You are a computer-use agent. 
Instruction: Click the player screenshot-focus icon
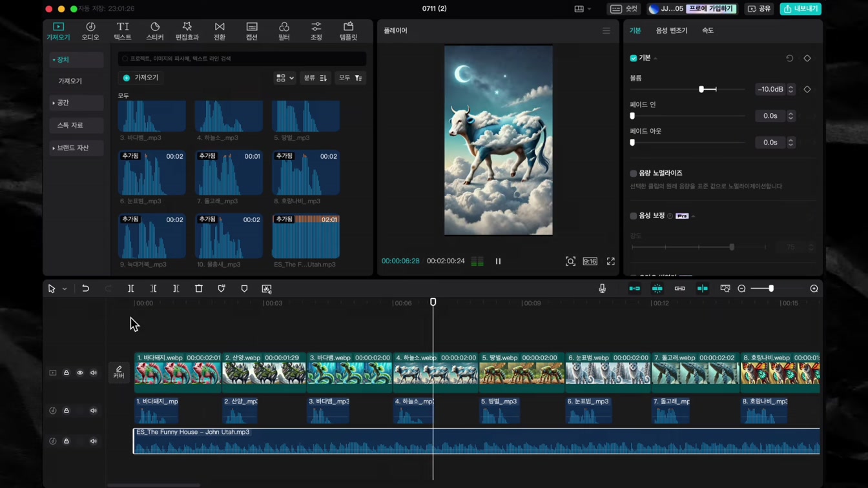(570, 261)
